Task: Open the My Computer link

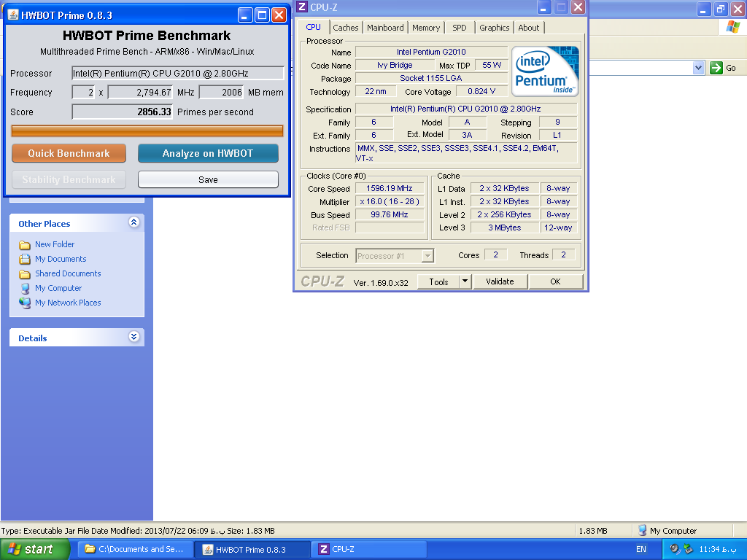Action: pos(58,288)
